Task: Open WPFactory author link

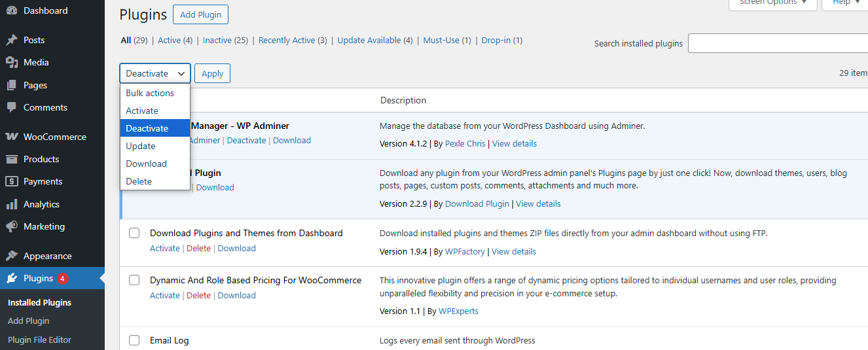Action: click(465, 251)
